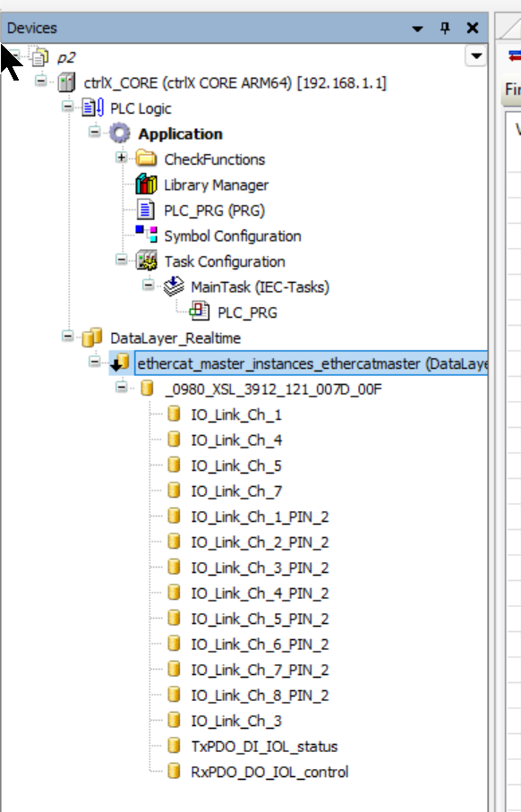
Task: Select the Application entry
Action: point(180,134)
